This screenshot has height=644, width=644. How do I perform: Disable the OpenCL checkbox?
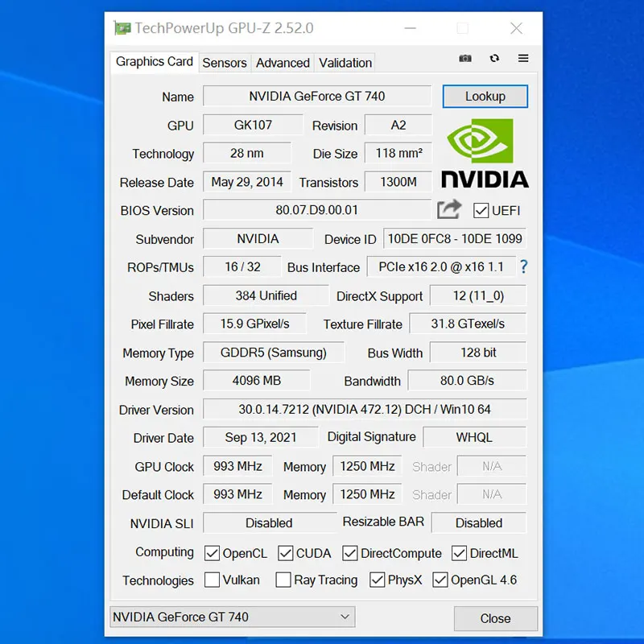coord(213,553)
